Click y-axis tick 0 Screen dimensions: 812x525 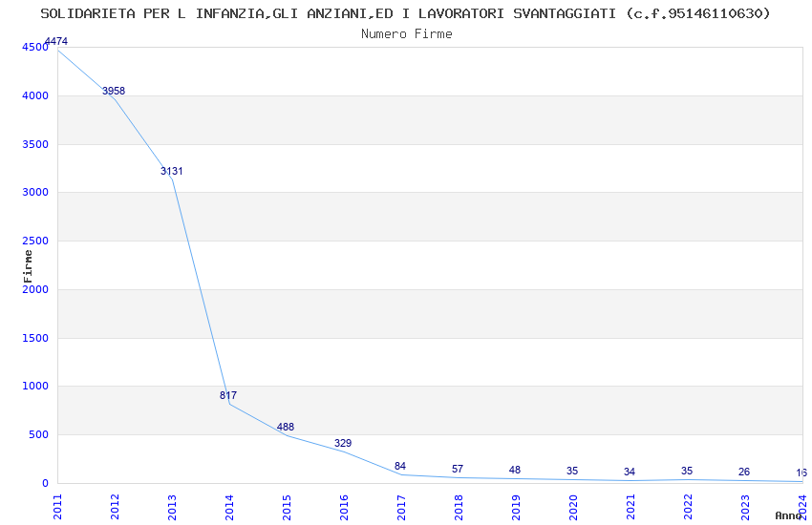point(46,484)
